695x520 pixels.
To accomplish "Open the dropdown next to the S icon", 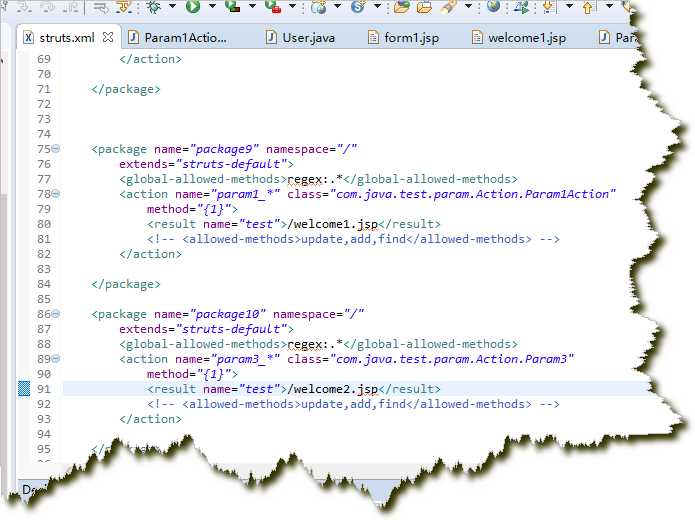I will pos(377,6).
